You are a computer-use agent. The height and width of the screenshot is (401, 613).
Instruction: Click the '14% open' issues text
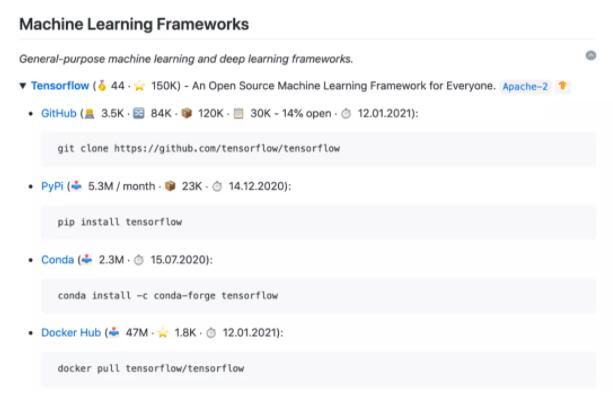coord(306,113)
